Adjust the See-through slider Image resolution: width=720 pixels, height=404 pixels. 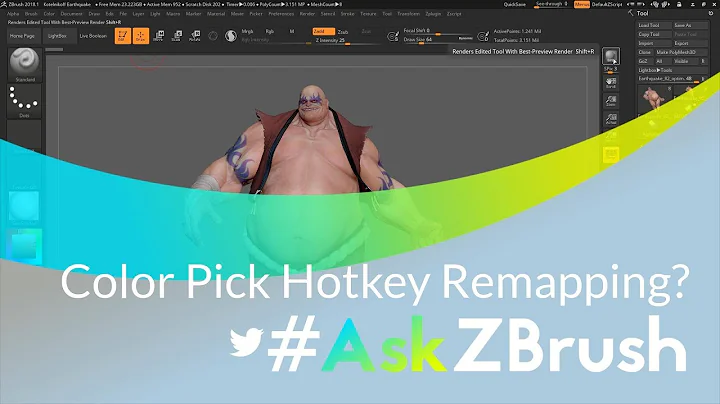tap(552, 4)
